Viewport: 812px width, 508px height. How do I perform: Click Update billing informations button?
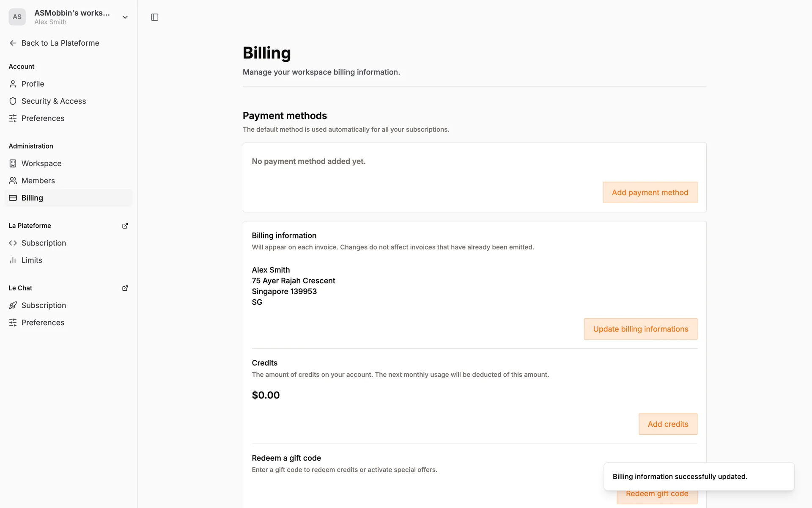coord(640,329)
